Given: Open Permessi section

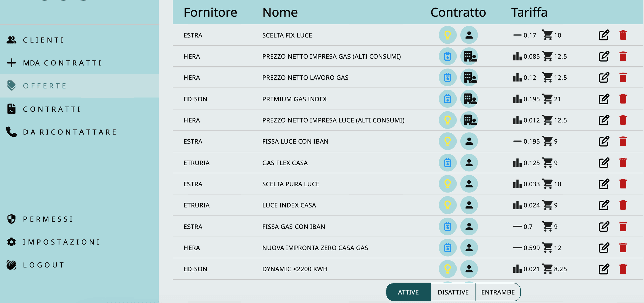Looking at the screenshot, I should pyautogui.click(x=79, y=219).
